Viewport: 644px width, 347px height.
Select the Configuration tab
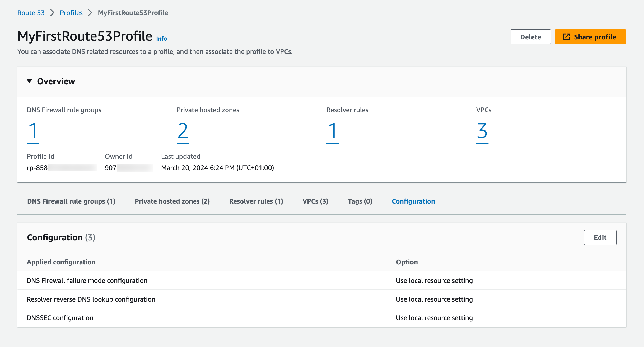413,201
